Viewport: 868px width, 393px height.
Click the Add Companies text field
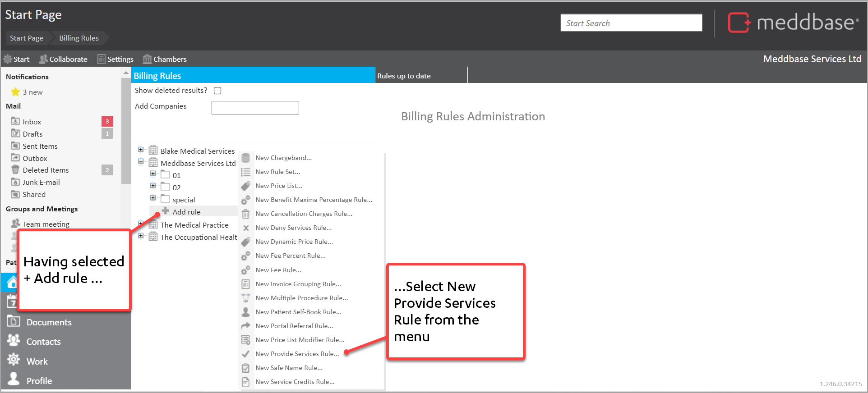[255, 108]
